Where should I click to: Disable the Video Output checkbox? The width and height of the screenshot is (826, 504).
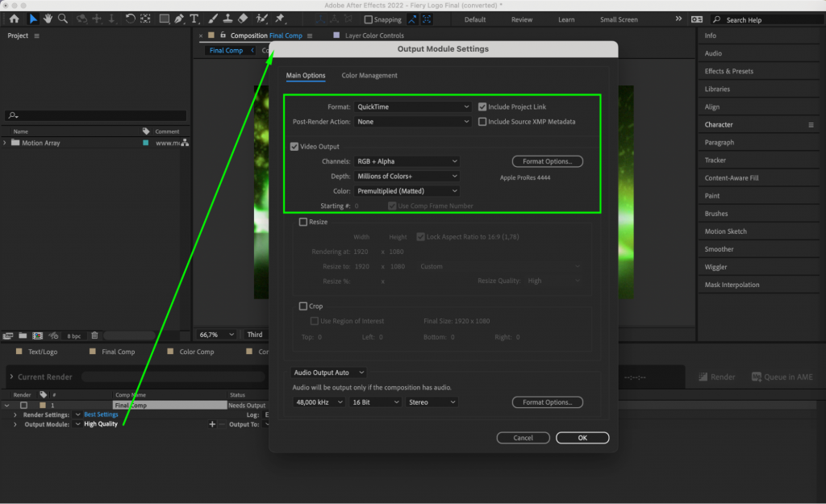tap(295, 146)
